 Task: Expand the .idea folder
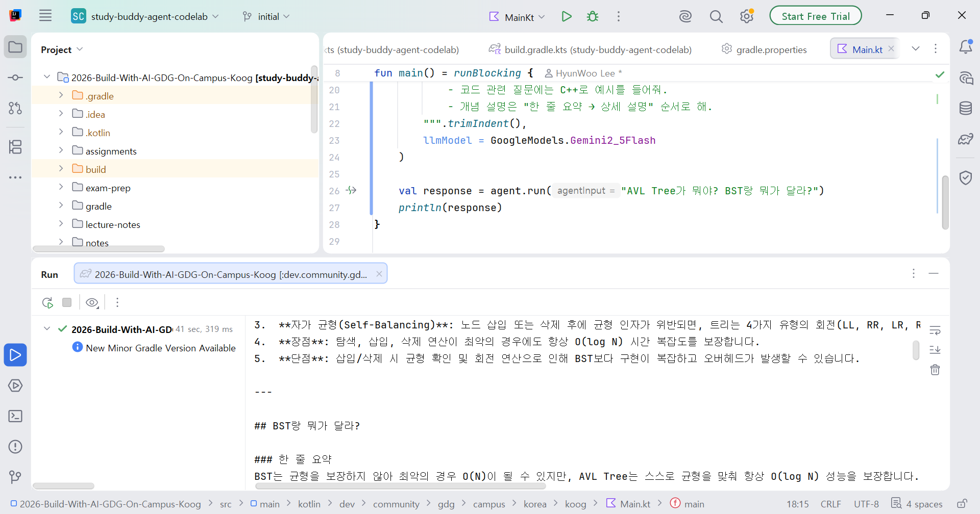(61, 114)
